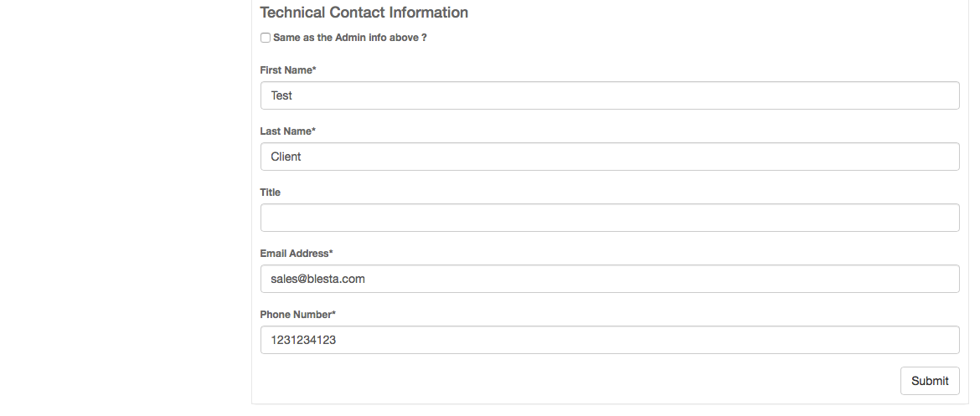This screenshot has height=416, width=980.
Task: Focus the Last Name input field
Action: (x=610, y=157)
